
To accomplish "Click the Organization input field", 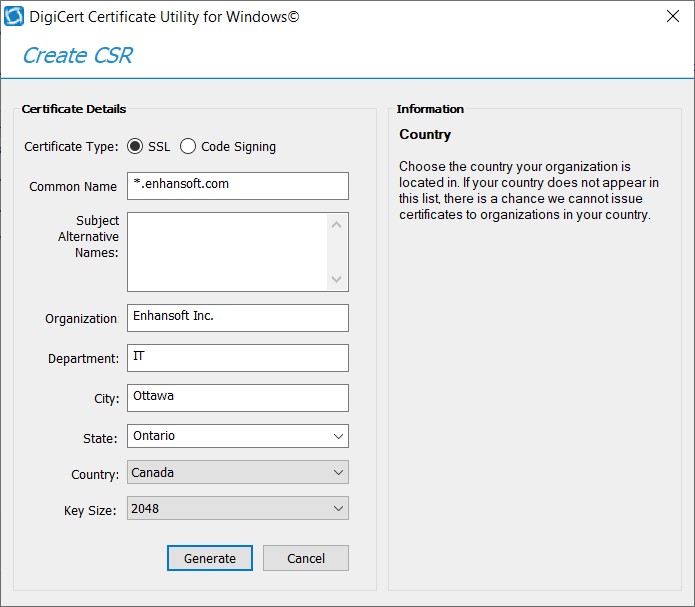I will [x=238, y=318].
